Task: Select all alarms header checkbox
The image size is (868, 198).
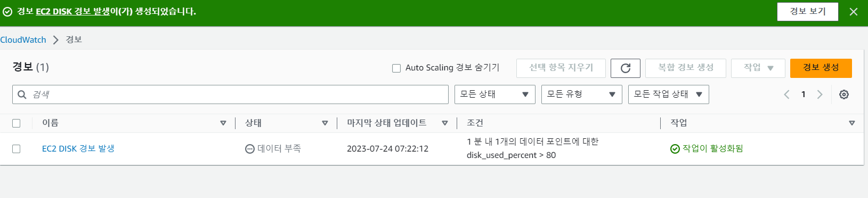Action: (17, 123)
